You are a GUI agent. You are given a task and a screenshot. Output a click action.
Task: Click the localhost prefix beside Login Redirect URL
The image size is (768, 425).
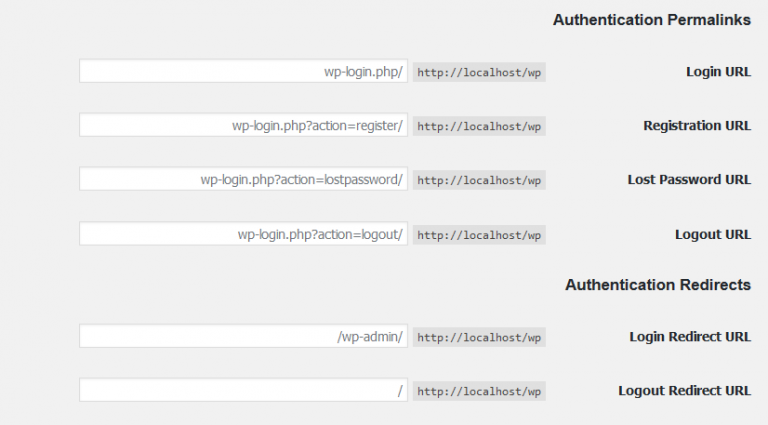coord(479,337)
